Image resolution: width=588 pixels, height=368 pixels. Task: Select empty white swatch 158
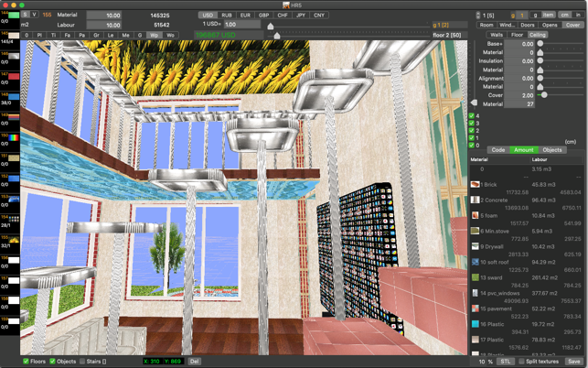point(14,300)
